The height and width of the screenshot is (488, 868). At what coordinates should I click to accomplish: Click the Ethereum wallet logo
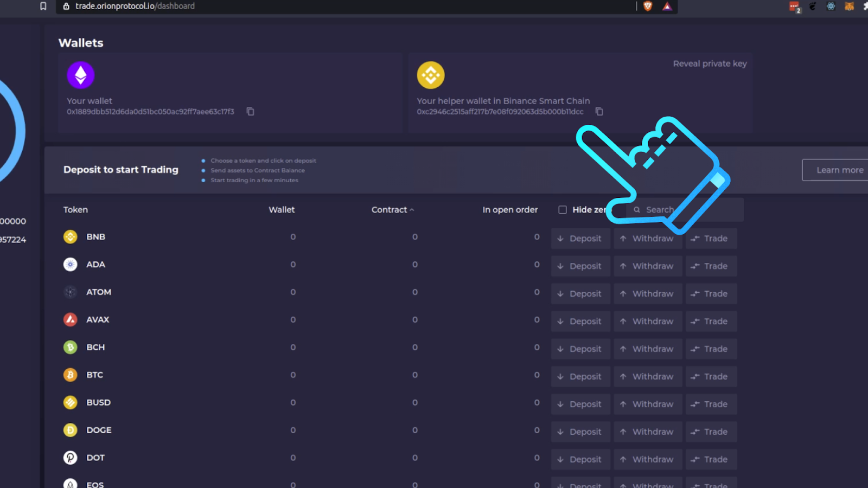click(81, 75)
